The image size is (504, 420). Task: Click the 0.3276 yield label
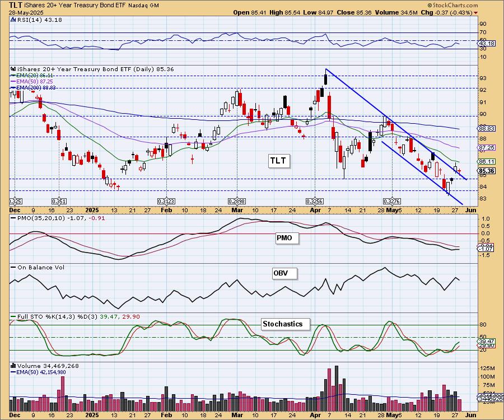tap(392, 202)
